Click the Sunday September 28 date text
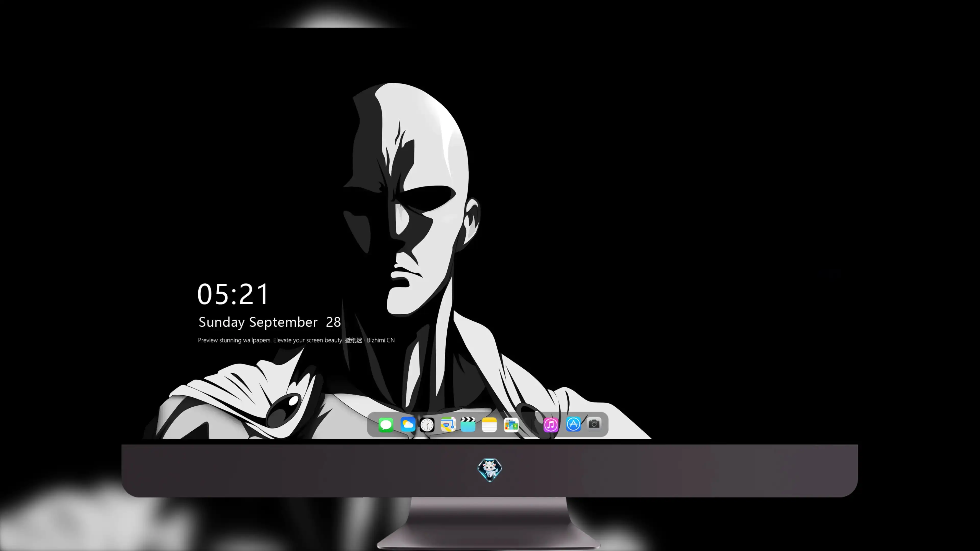The image size is (980, 551). coord(270,322)
